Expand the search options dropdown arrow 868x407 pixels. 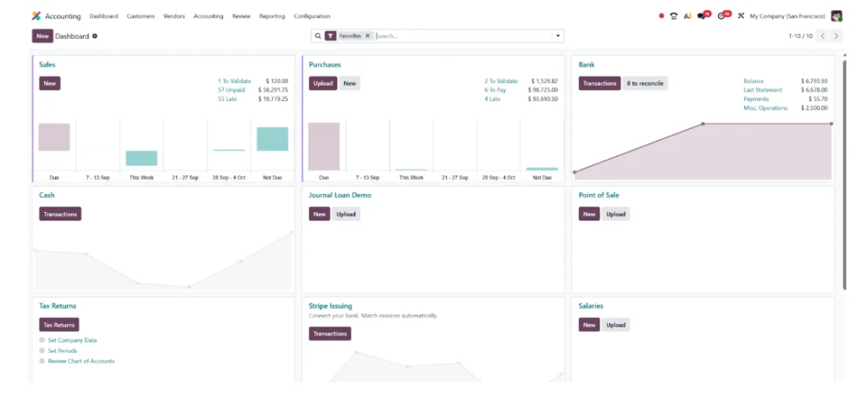click(x=558, y=36)
